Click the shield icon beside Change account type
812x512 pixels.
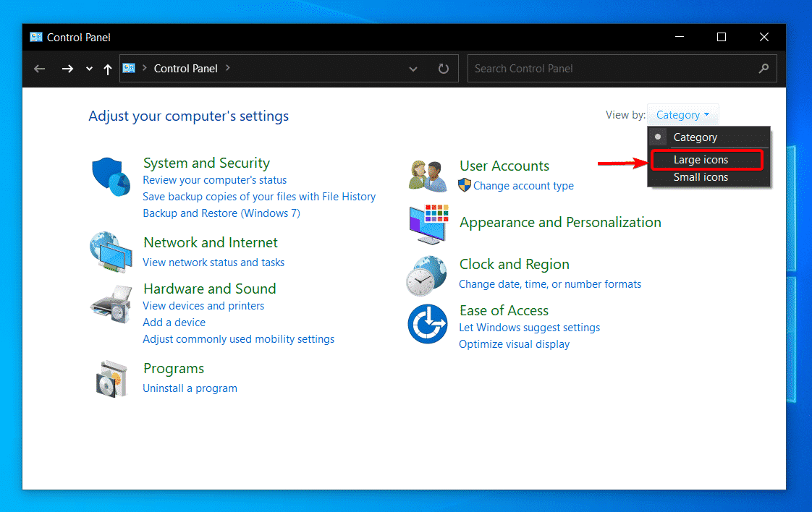(x=465, y=185)
